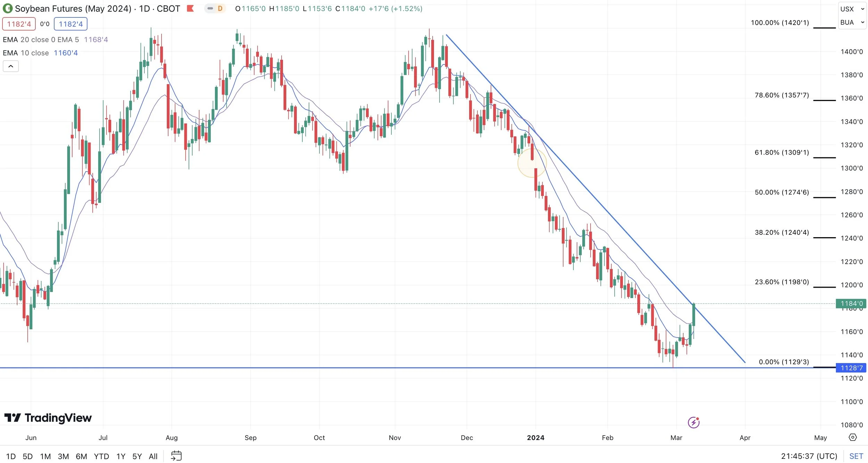The height and width of the screenshot is (463, 868).
Task: Click the purple lightning bolt icon
Action: click(693, 422)
